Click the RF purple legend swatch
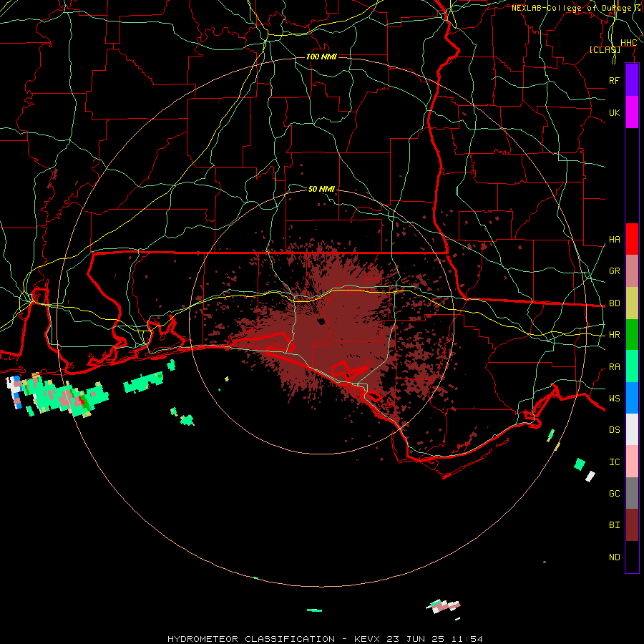 632,80
